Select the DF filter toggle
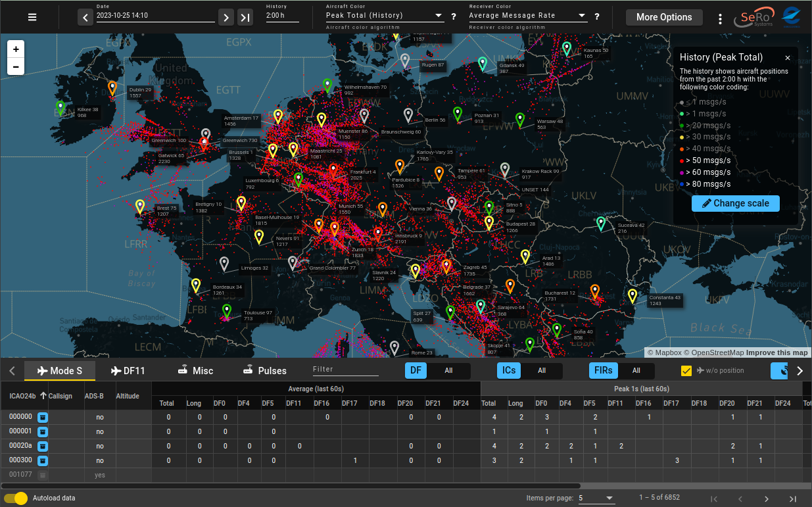Image resolution: width=812 pixels, height=507 pixels. (x=416, y=370)
